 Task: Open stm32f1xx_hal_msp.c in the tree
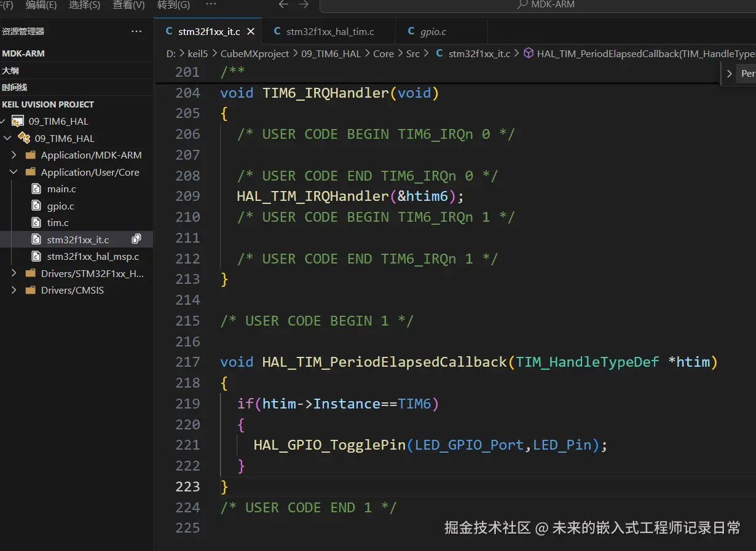pos(93,256)
